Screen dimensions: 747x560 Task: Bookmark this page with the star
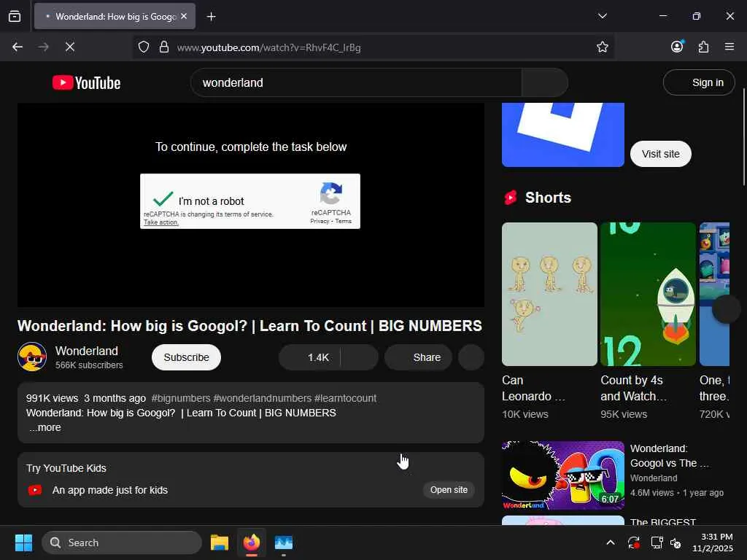point(602,47)
